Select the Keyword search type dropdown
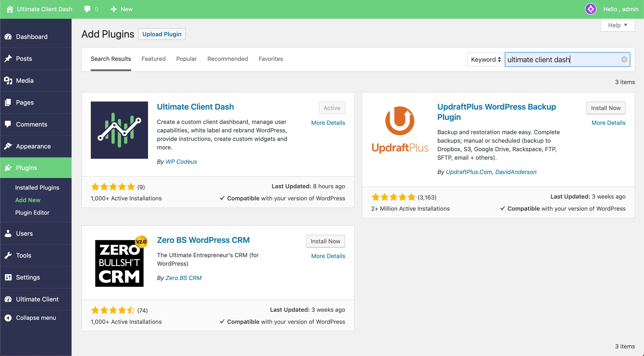The width and height of the screenshot is (644, 356). click(x=485, y=59)
